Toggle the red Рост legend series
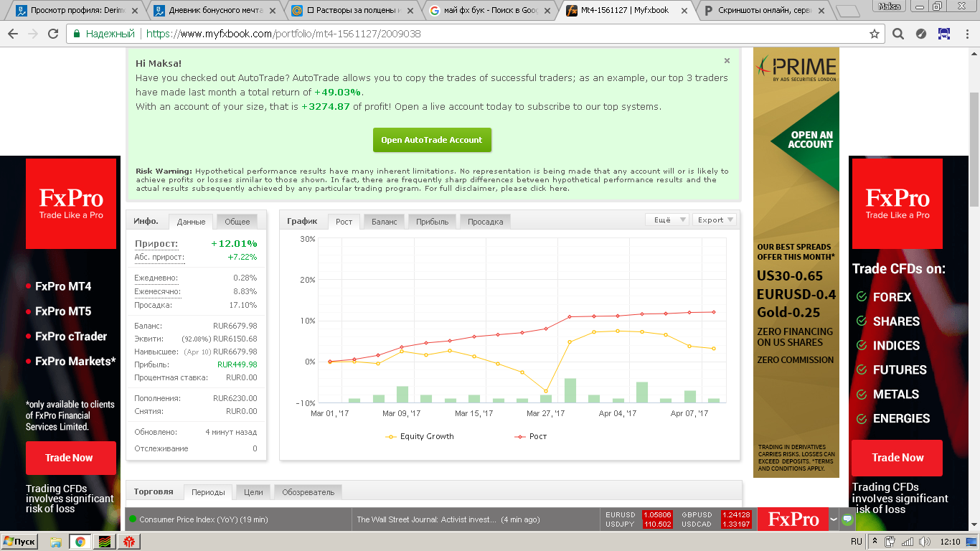Image resolution: width=980 pixels, height=551 pixels. [531, 436]
